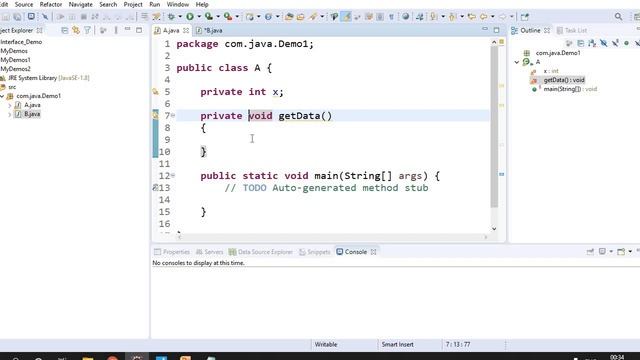
Task: Click the Debug bug icon in toolbar
Action: (171, 17)
